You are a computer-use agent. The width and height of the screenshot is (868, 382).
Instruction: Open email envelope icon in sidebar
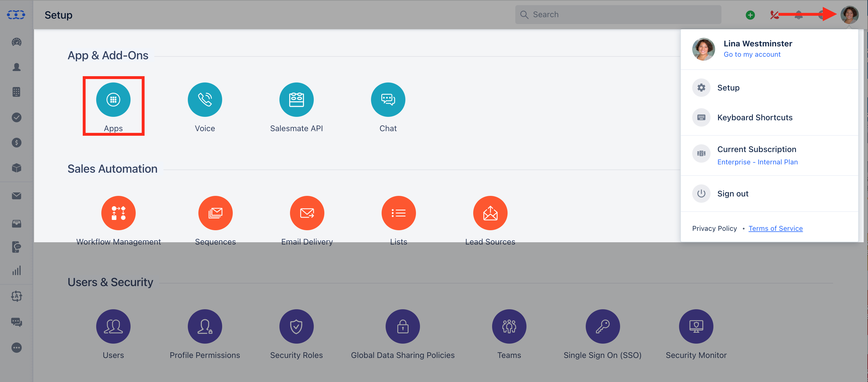point(17,196)
